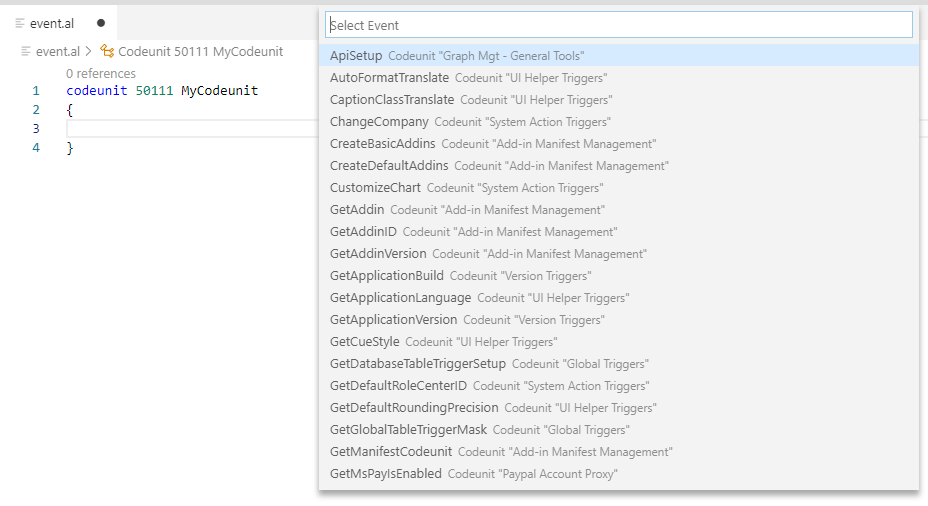Image resolution: width=928 pixels, height=506 pixels.
Task: Click the Select Event search input
Action: click(x=618, y=25)
